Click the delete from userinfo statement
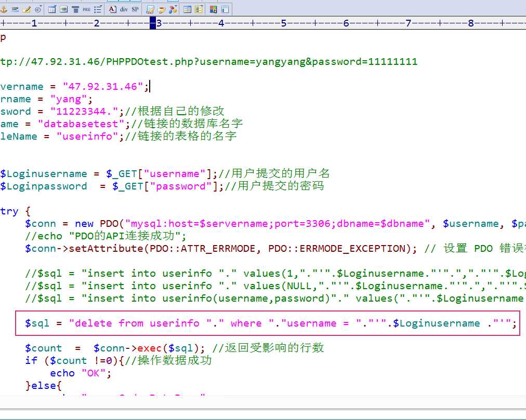The width and height of the screenshot is (526, 420). 271,323
